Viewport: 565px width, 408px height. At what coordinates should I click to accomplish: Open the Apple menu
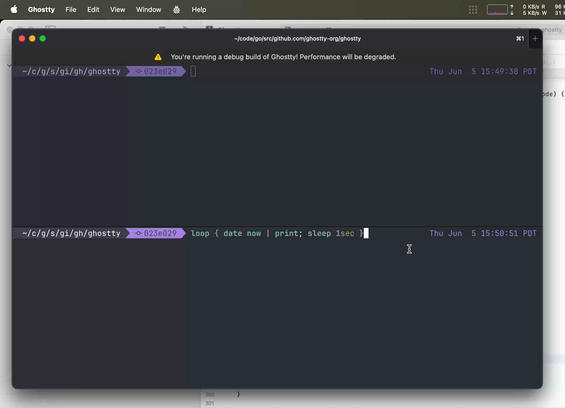point(14,9)
